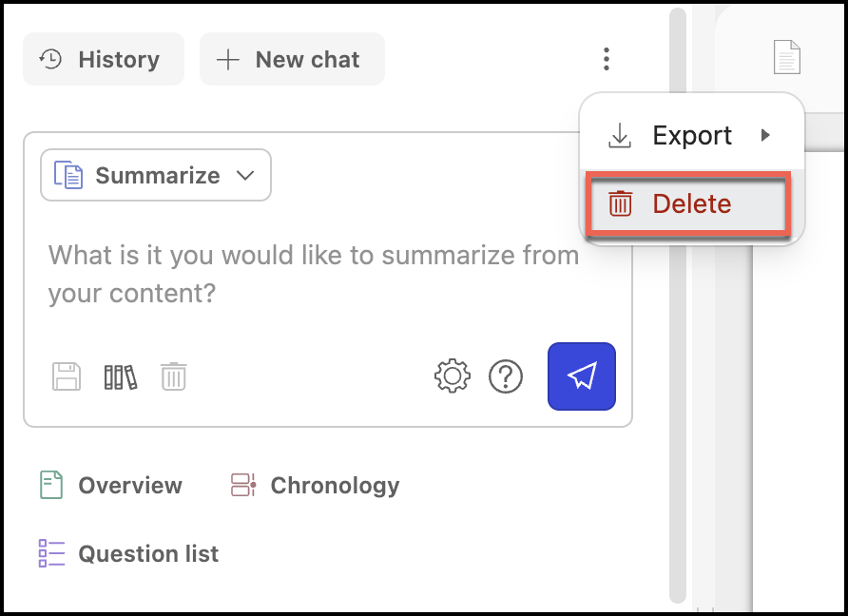Screen dimensions: 848x616
Task: Choose the Overview prompt shortcut
Action: (129, 486)
